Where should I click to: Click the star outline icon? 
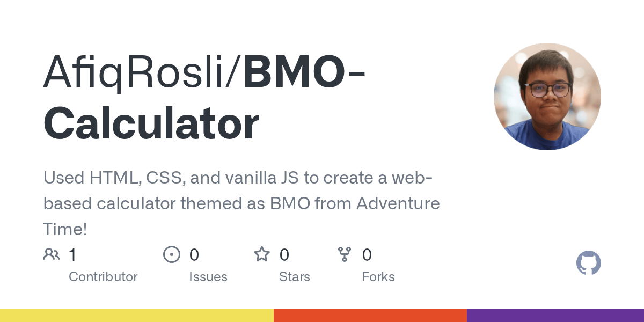click(262, 254)
